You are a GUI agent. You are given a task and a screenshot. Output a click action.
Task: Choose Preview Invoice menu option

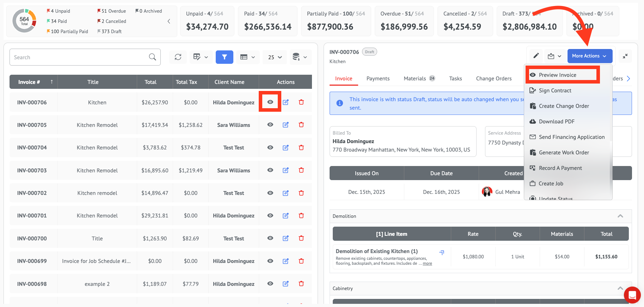tap(557, 75)
